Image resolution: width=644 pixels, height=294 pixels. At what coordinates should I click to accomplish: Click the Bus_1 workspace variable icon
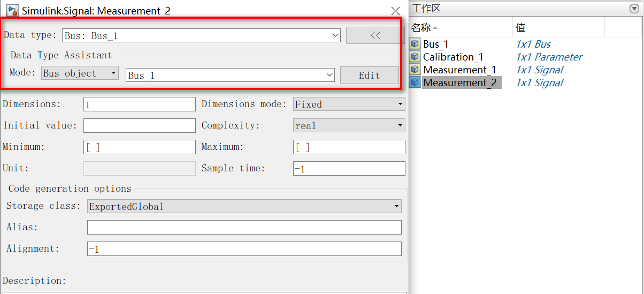click(x=415, y=44)
